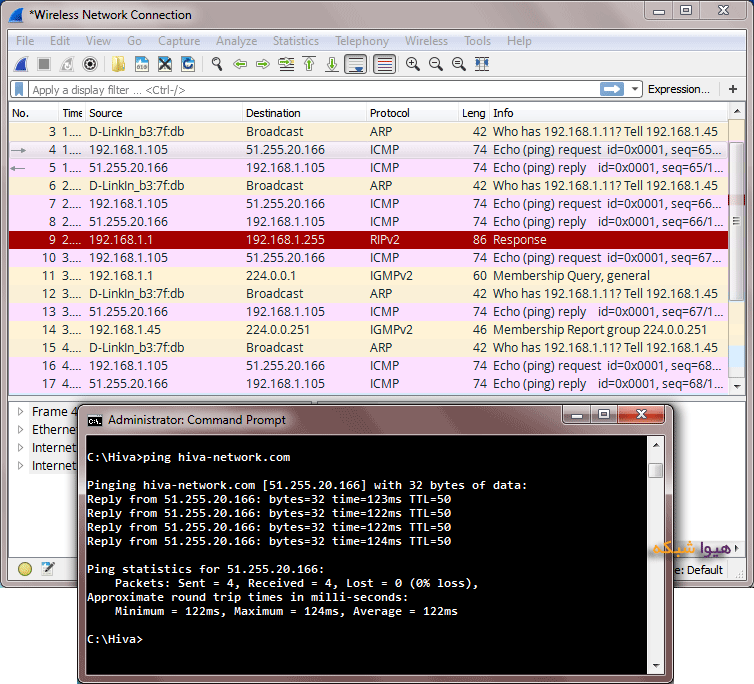Viewport: 754px width, 684px height.
Task: Click the Find packet magnifier icon
Action: [x=216, y=64]
